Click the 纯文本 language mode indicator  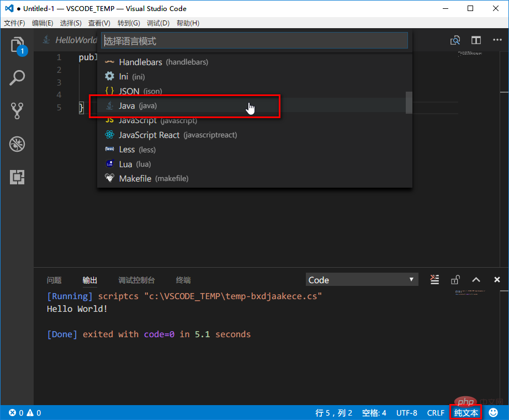465,412
